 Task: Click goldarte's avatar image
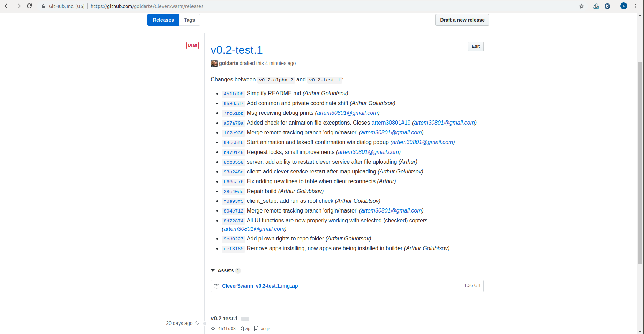[x=214, y=64]
